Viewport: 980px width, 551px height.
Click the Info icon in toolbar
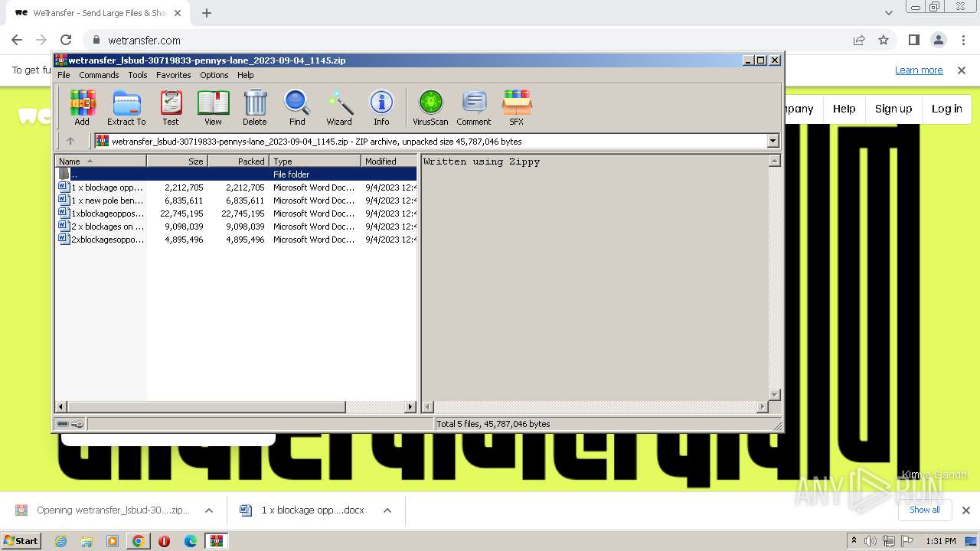pyautogui.click(x=381, y=107)
